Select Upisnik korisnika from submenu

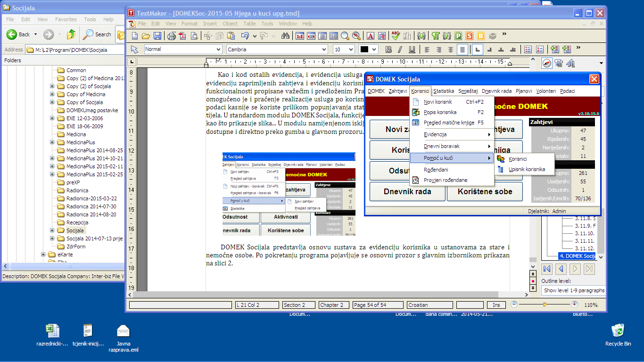point(527,169)
